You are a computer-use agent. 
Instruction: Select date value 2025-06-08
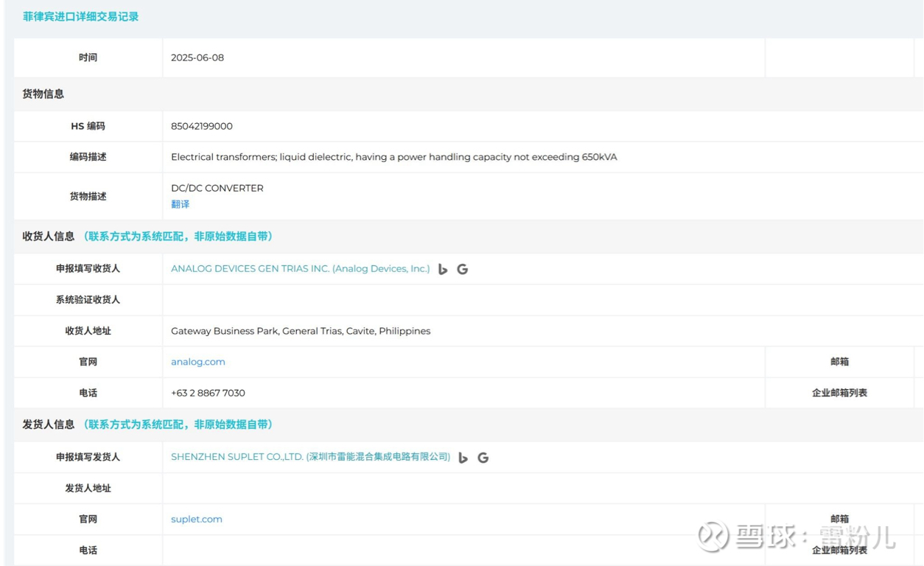click(x=197, y=57)
